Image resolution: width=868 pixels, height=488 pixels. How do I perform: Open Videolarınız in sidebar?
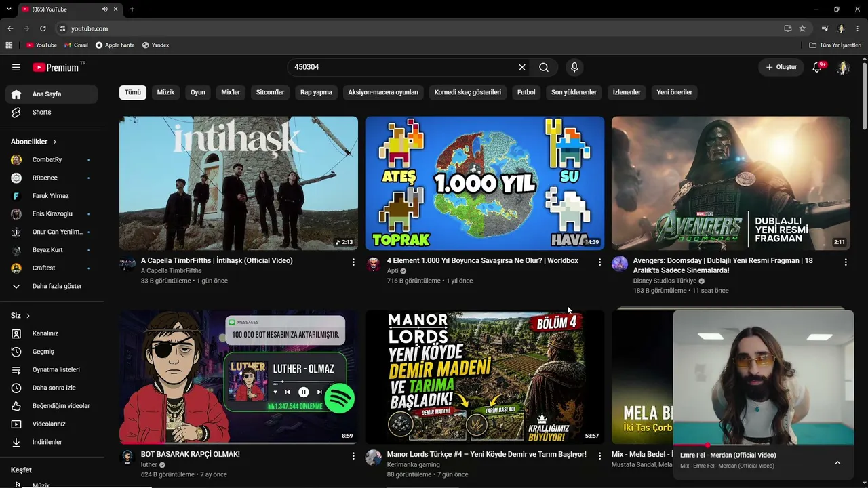52,424
